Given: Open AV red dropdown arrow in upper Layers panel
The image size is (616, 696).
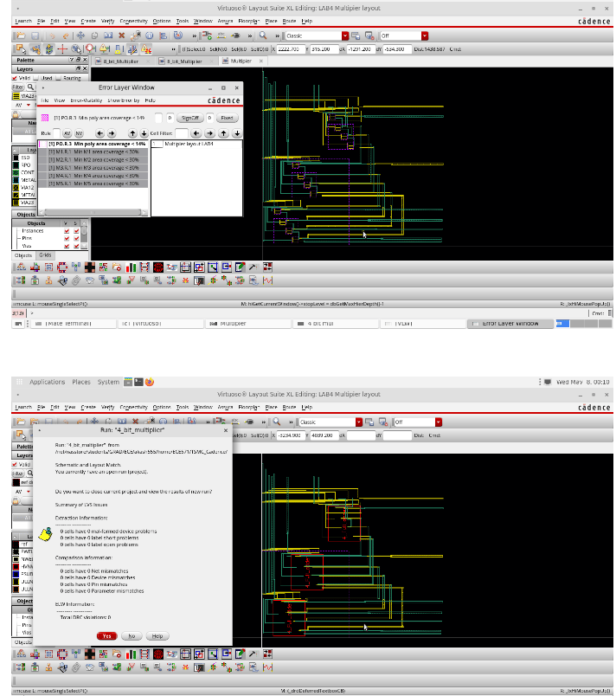Looking at the screenshot, I should coord(29,106).
